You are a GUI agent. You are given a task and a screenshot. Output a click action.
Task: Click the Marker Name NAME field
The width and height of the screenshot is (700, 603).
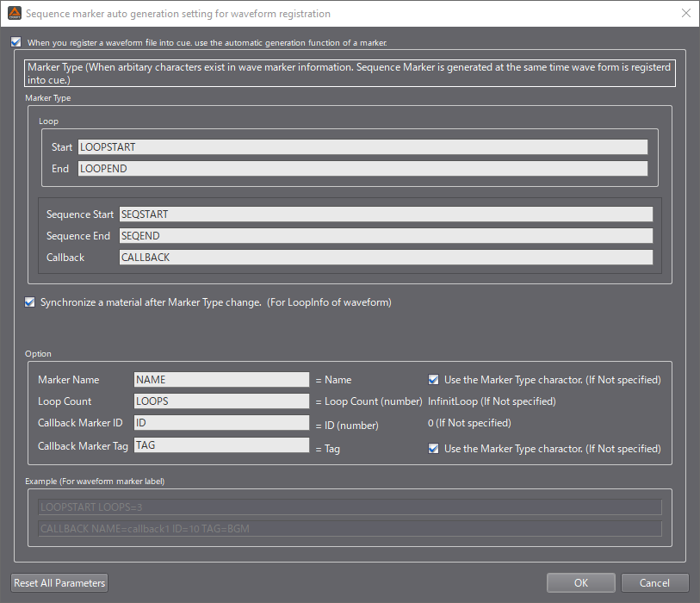point(221,380)
